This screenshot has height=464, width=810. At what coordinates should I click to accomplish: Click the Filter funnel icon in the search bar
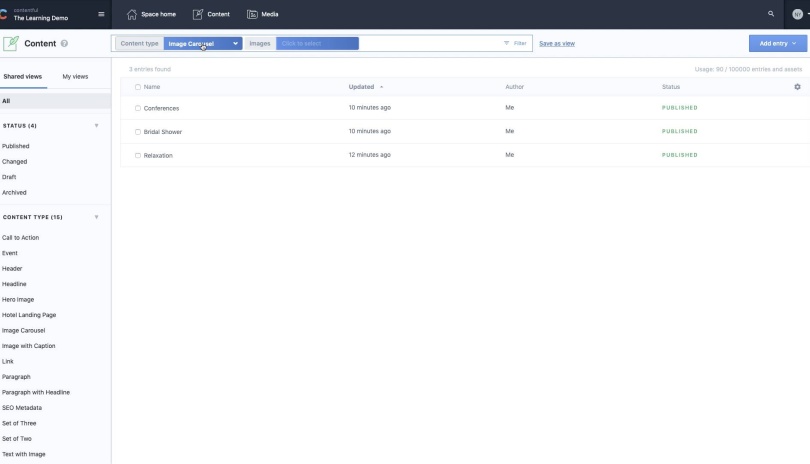(x=506, y=43)
